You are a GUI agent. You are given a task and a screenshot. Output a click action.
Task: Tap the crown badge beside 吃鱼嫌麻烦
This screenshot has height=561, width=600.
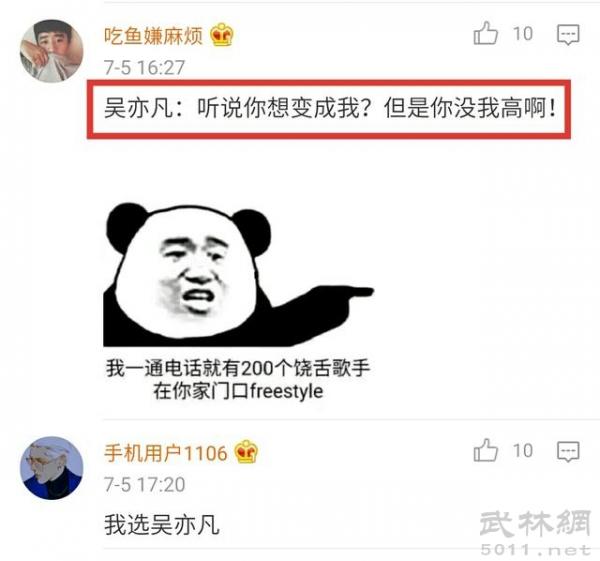(222, 35)
